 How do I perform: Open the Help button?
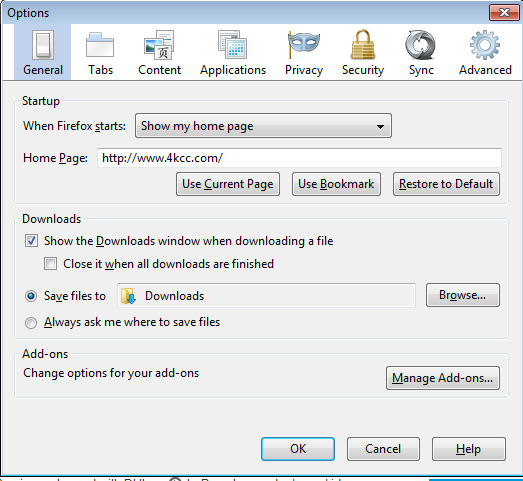[x=469, y=449]
